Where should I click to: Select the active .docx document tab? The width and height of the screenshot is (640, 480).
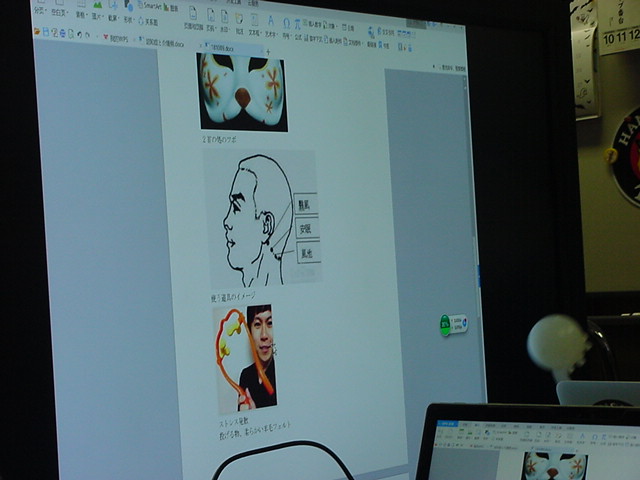[231, 48]
